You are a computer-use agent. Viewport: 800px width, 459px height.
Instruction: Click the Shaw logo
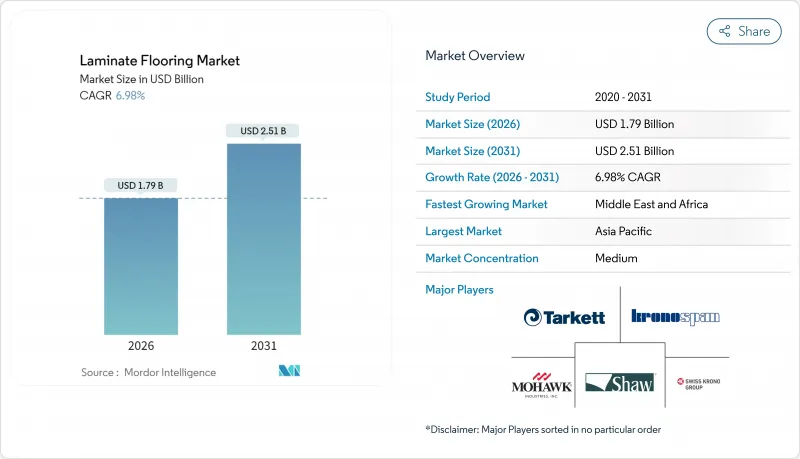click(x=620, y=383)
